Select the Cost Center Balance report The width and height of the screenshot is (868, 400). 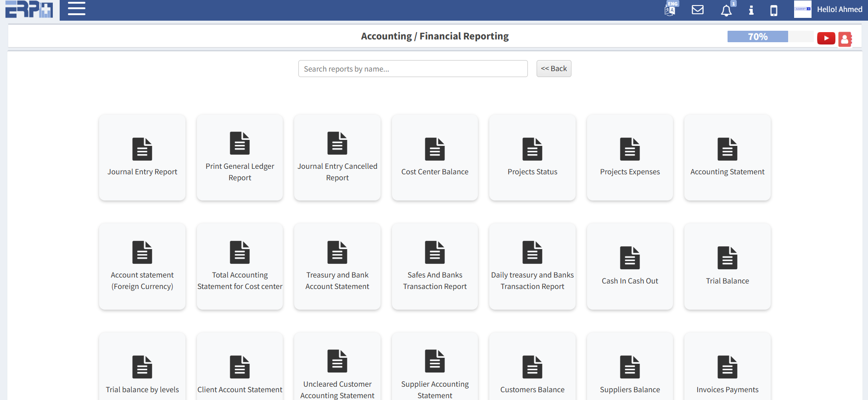point(435,157)
